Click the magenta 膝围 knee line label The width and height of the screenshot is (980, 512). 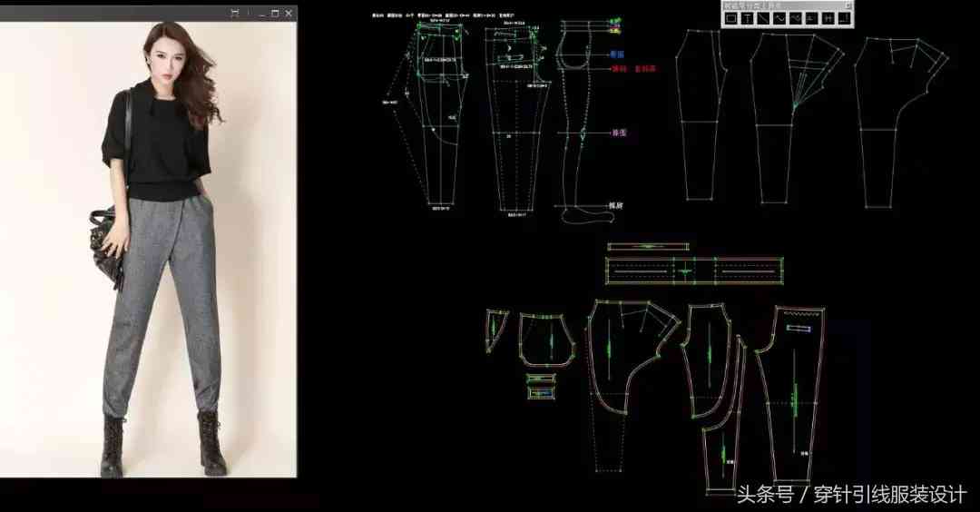(618, 133)
